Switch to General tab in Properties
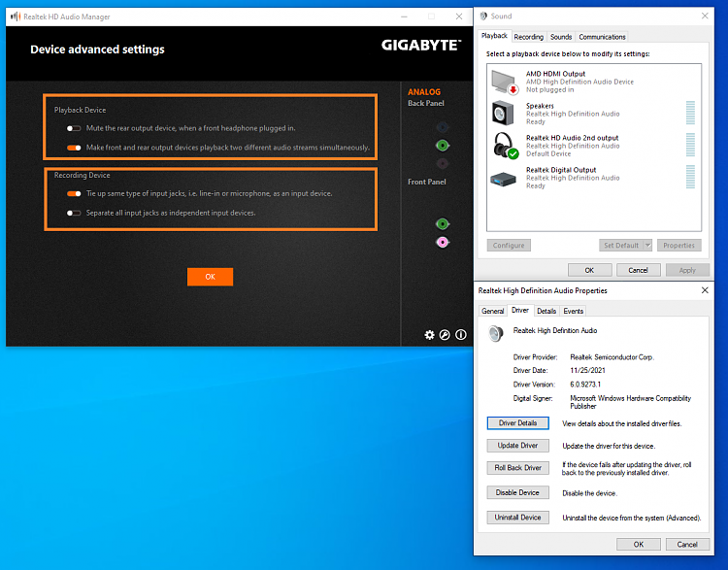 pyautogui.click(x=492, y=311)
